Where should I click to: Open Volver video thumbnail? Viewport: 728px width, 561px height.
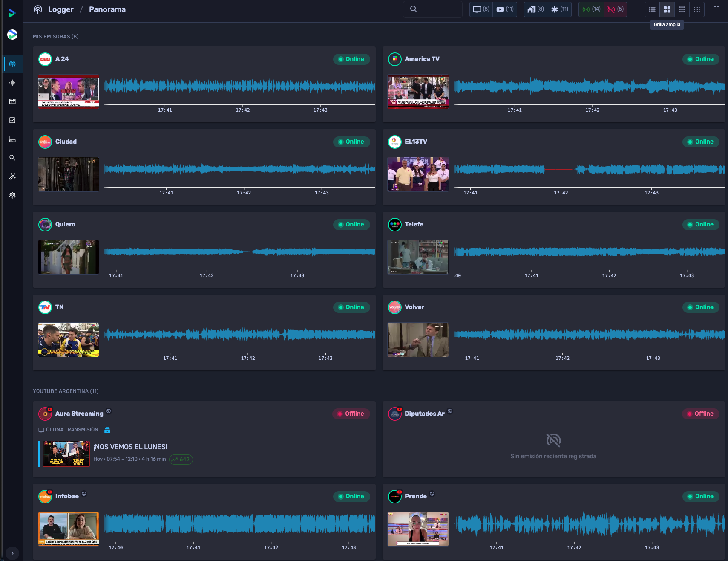(x=418, y=340)
